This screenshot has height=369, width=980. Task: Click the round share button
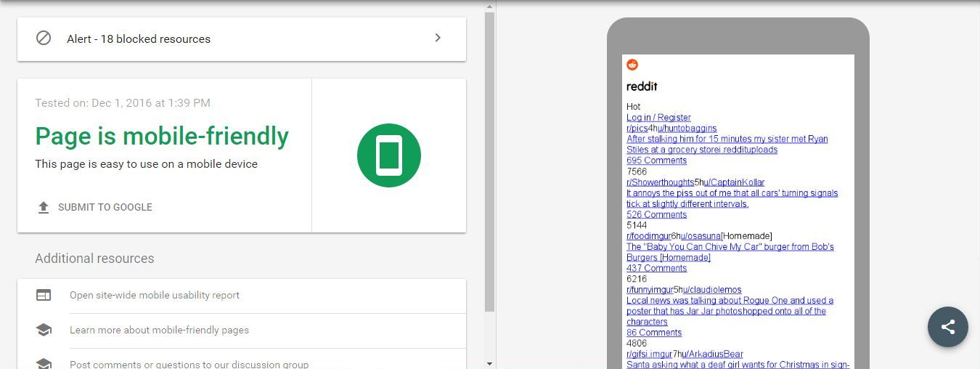pyautogui.click(x=948, y=327)
